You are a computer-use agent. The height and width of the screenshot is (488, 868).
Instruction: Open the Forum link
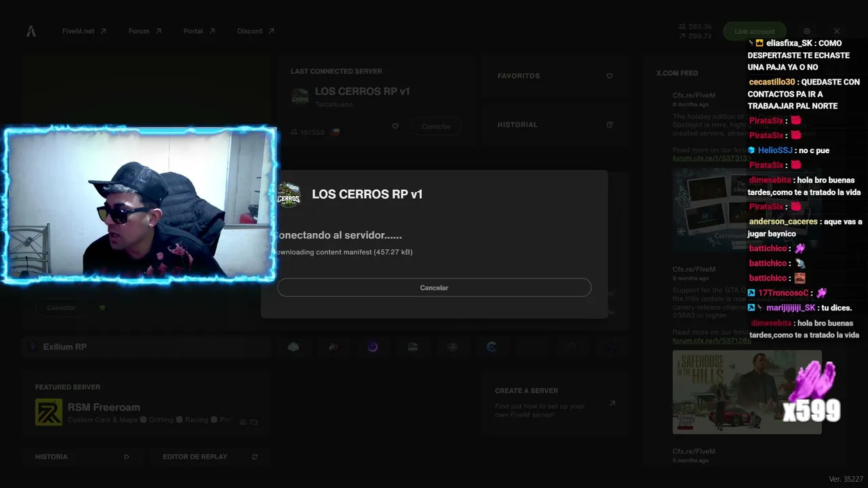145,31
